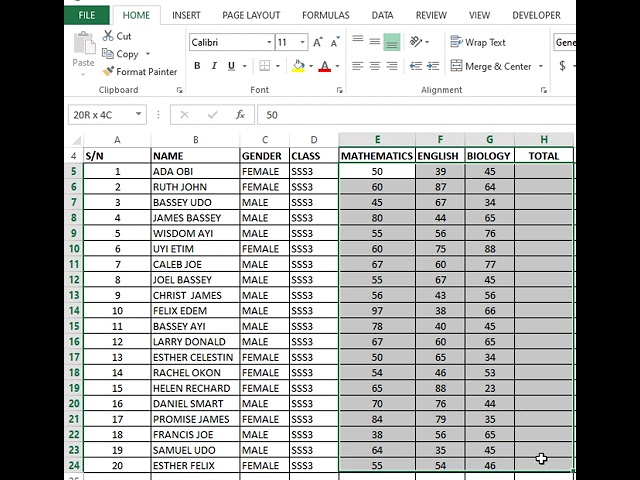The width and height of the screenshot is (640, 480).
Task: Open Font settings dialog launcher
Action: (x=339, y=90)
